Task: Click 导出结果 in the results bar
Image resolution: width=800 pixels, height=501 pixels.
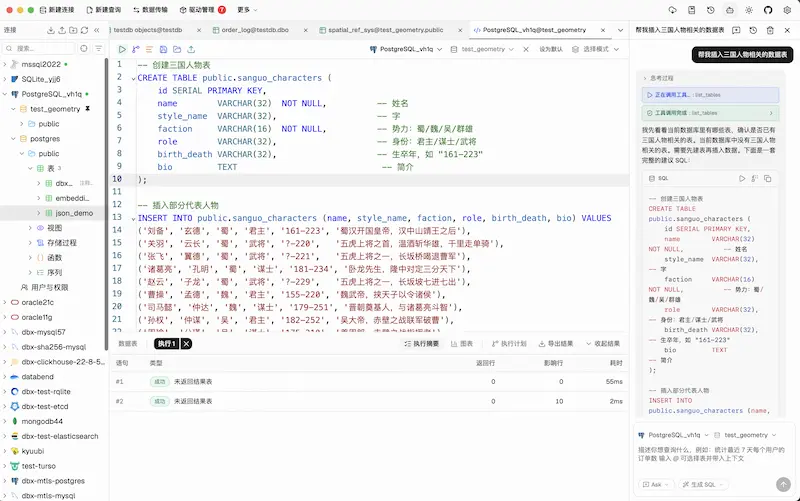Action: (x=556, y=344)
